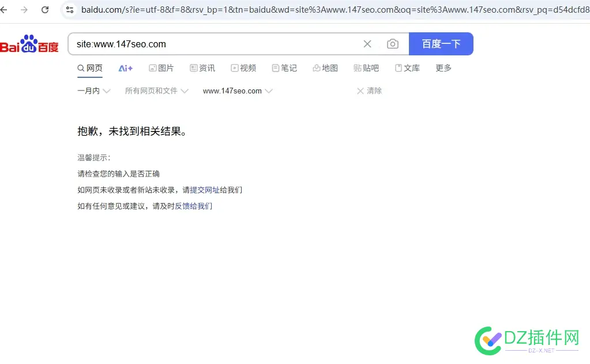Expand the www.147seo.com site filter dropdown
The image size is (590, 364).
(x=236, y=91)
